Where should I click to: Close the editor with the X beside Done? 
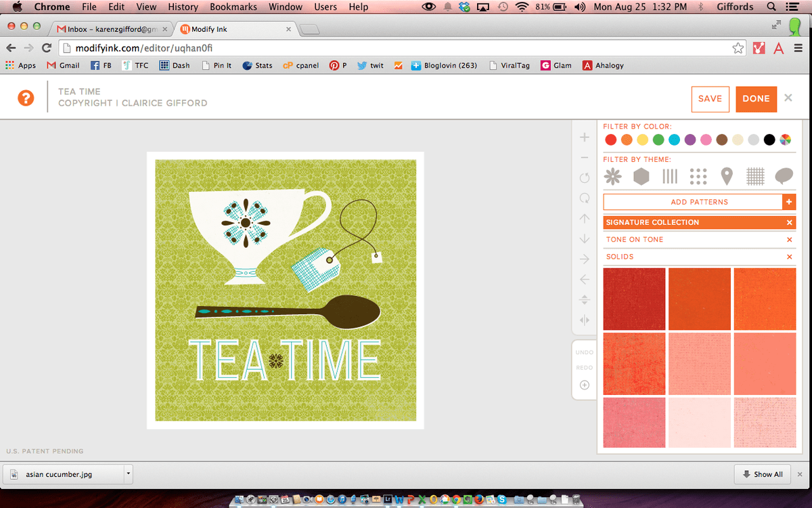(x=788, y=98)
